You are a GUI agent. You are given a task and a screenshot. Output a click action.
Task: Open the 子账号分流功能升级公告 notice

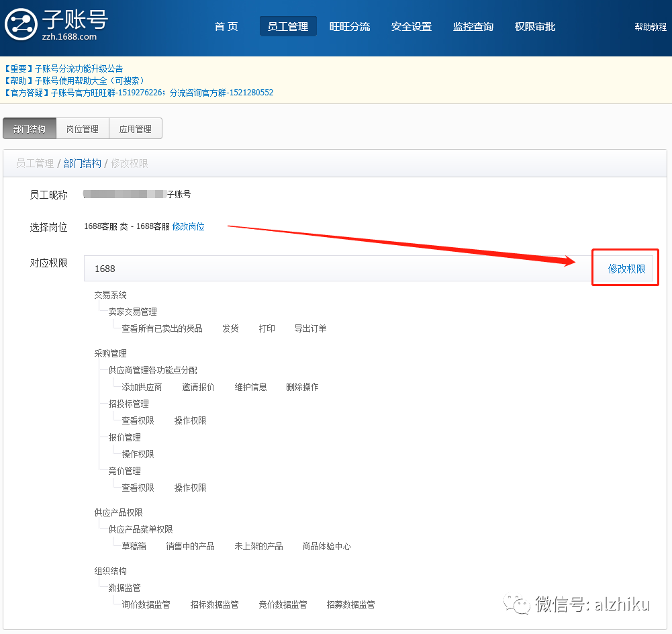click(63, 69)
